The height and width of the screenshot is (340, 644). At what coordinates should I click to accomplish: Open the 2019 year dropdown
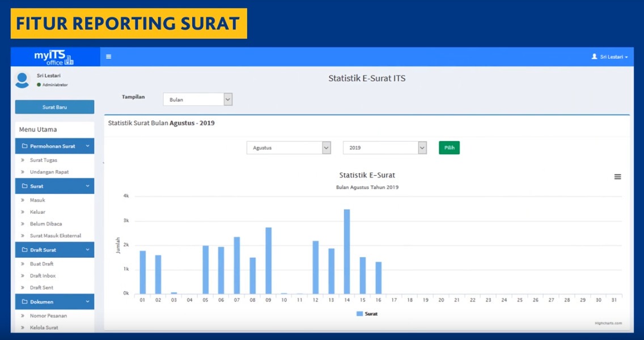pos(384,148)
